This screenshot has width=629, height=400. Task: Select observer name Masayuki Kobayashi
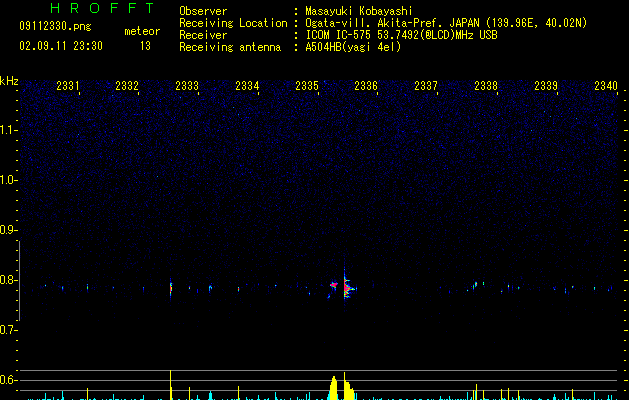point(359,11)
